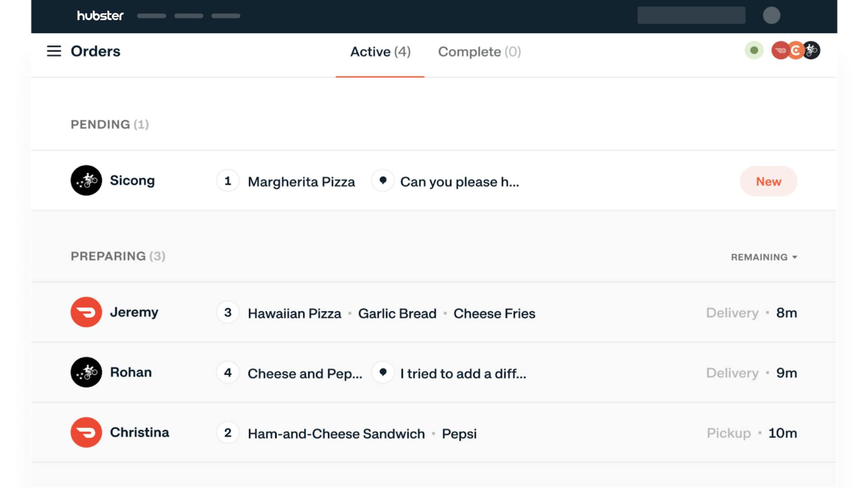
Task: Click Sicong's Postmates courier icon
Action: pos(86,180)
